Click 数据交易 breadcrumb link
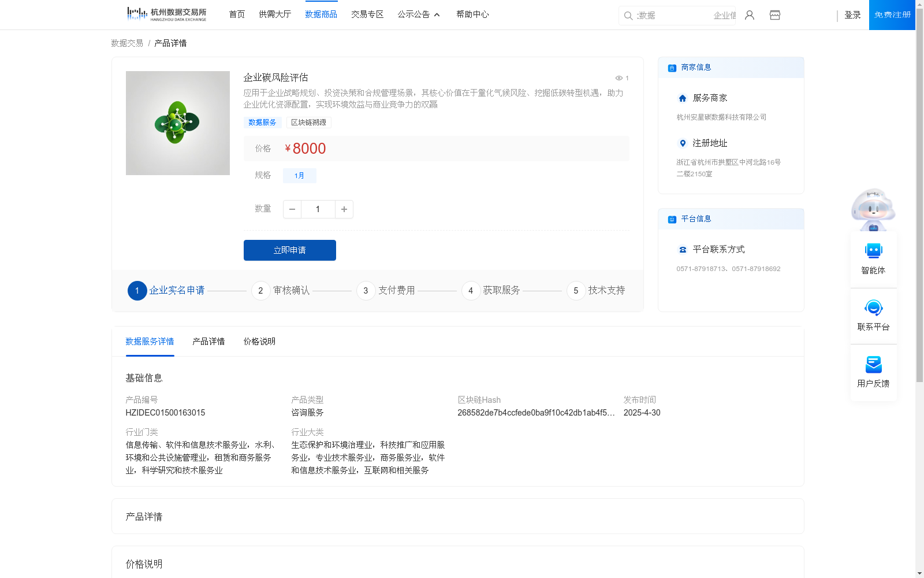The image size is (924, 578). coord(127,43)
